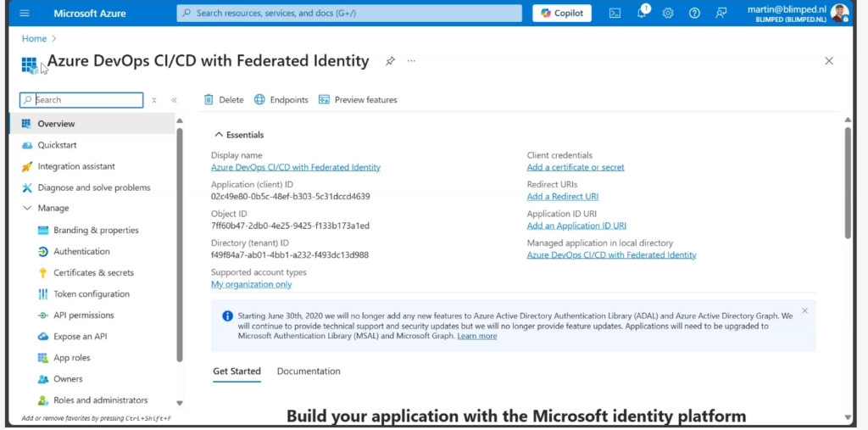868x430 pixels.
Task: Click the Preview features icon
Action: [324, 100]
